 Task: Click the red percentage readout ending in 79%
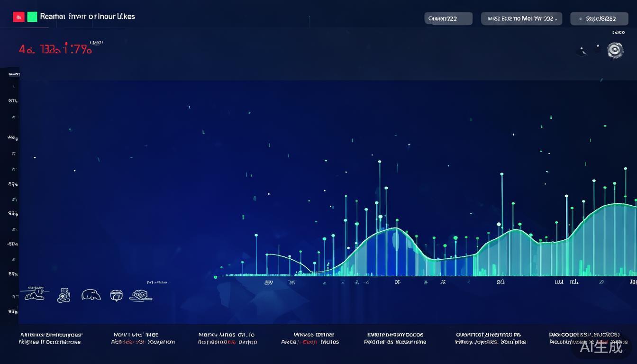coord(55,49)
